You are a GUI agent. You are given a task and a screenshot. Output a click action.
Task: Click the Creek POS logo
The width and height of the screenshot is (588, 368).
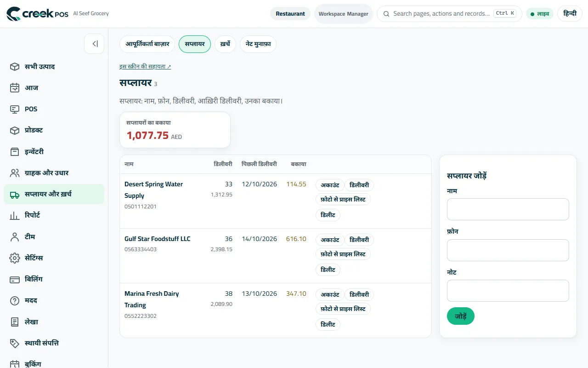[37, 14]
